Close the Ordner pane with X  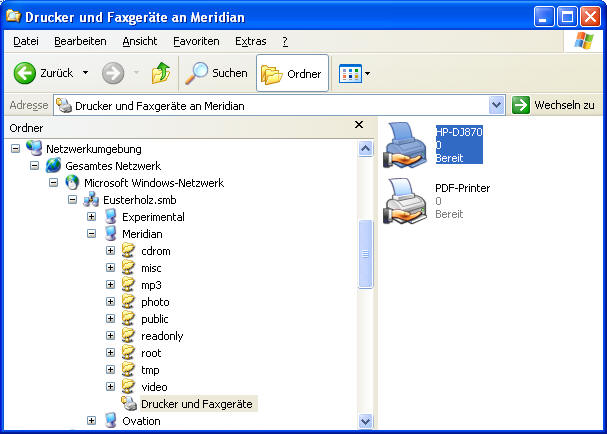[359, 126]
